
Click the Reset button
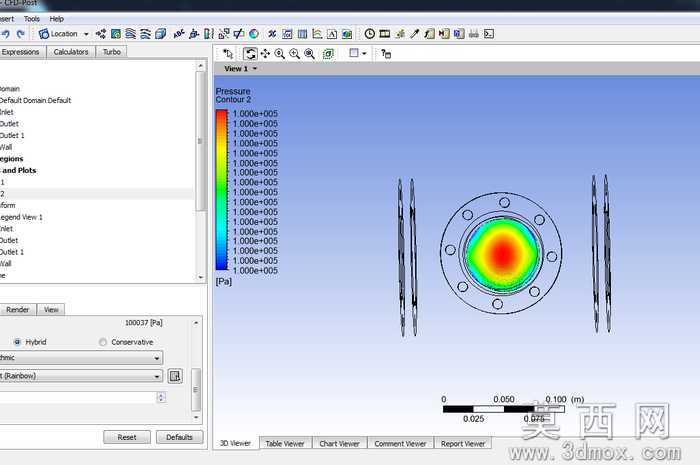click(127, 437)
